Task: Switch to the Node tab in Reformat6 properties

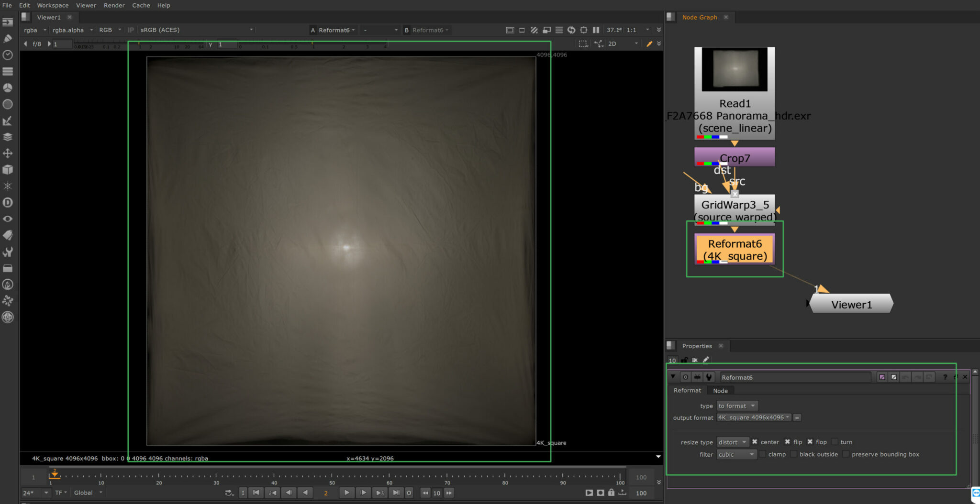Action: pos(721,390)
